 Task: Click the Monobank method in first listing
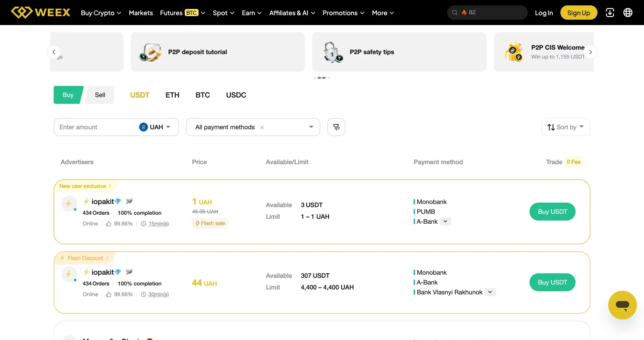point(432,202)
